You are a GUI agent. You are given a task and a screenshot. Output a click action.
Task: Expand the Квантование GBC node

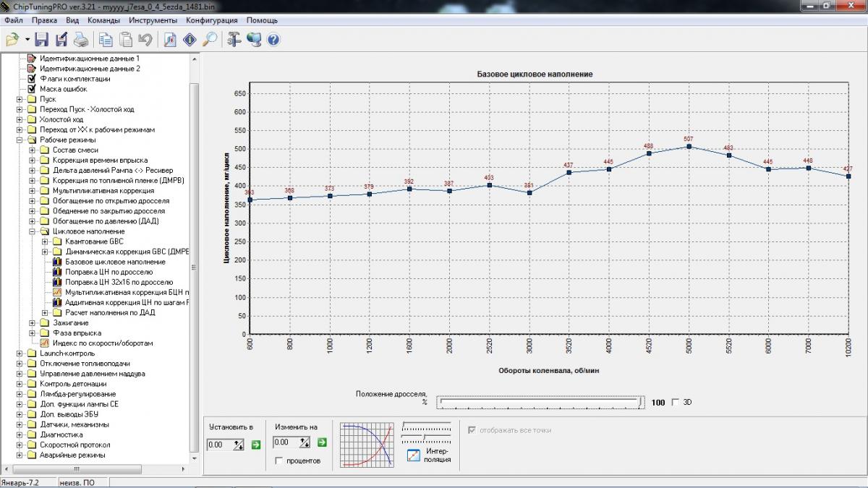[x=46, y=241]
